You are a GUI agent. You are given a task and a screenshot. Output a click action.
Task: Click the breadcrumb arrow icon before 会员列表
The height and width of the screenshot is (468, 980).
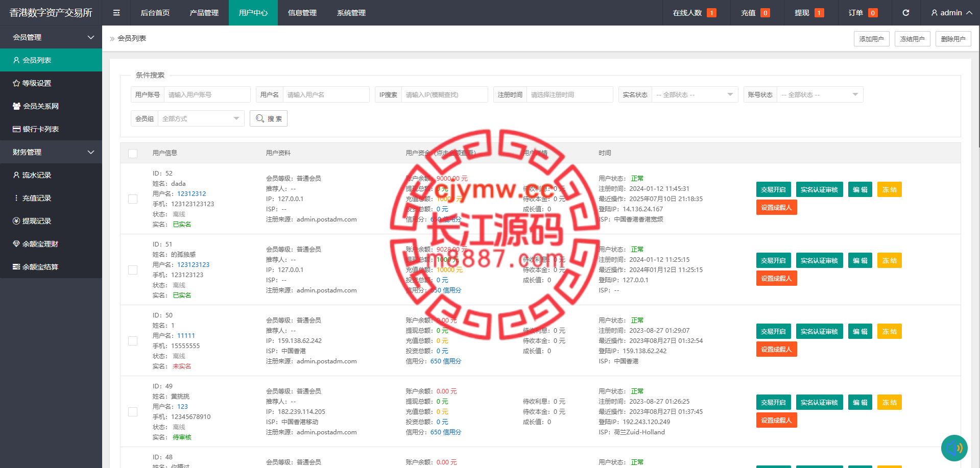[112, 39]
